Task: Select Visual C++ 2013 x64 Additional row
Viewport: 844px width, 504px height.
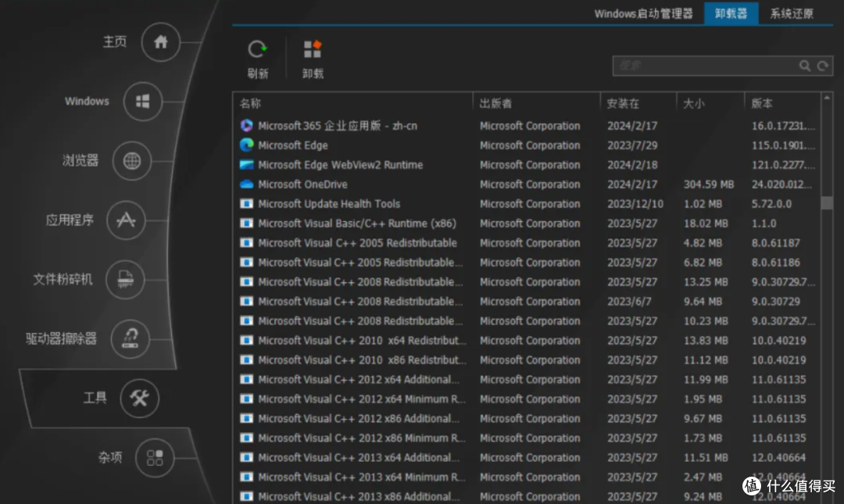Action: pos(527,457)
